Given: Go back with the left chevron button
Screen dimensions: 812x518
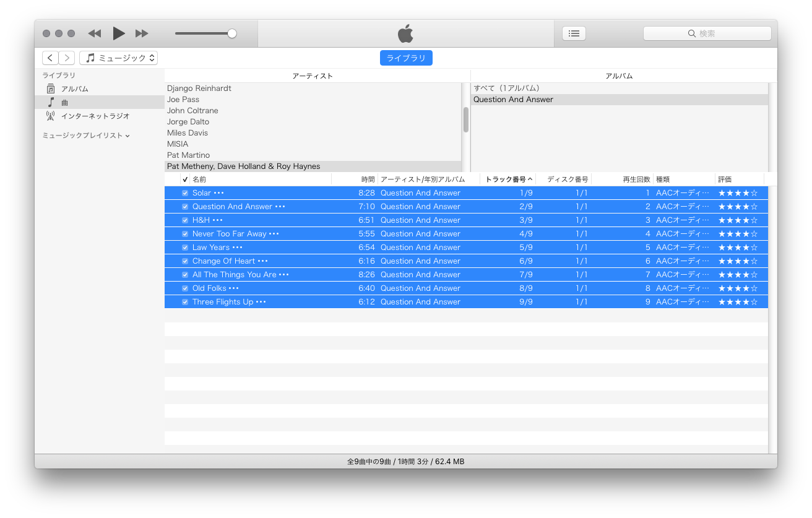Looking at the screenshot, I should coord(51,58).
